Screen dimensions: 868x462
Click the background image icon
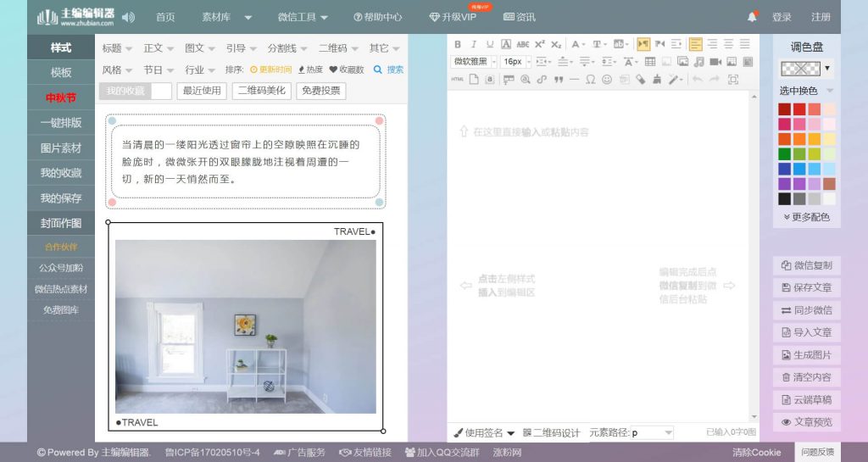(732, 61)
